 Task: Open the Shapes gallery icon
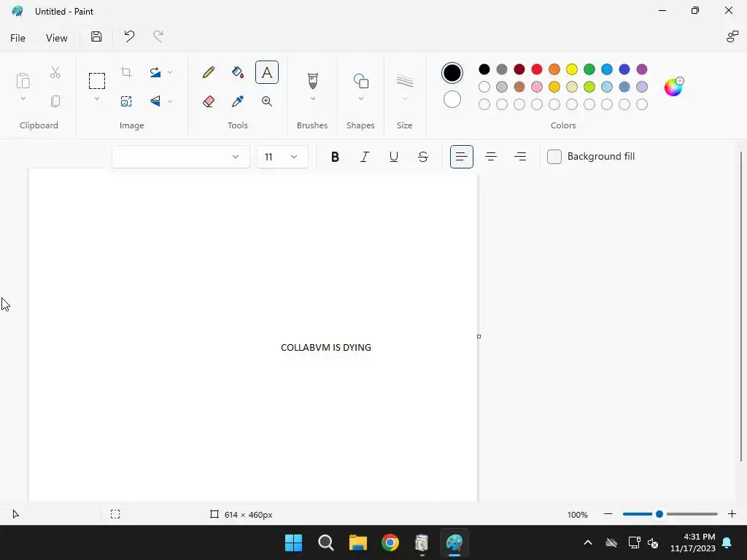pos(360,81)
